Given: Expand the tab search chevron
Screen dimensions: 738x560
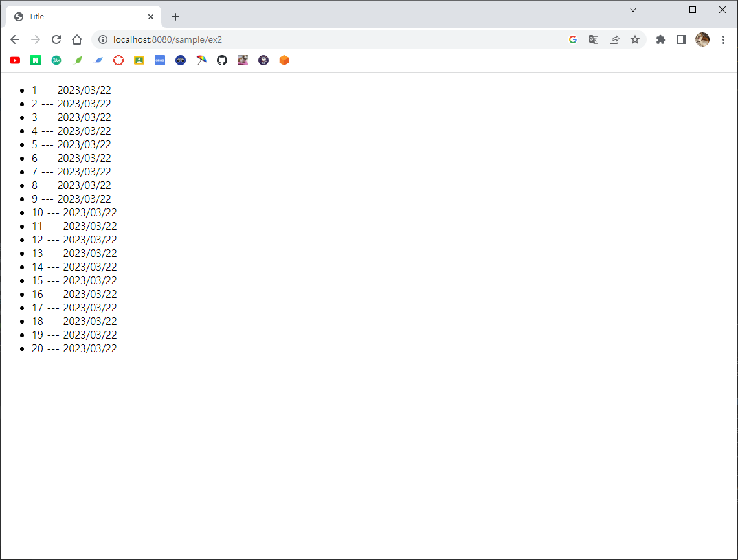Looking at the screenshot, I should pyautogui.click(x=633, y=10).
